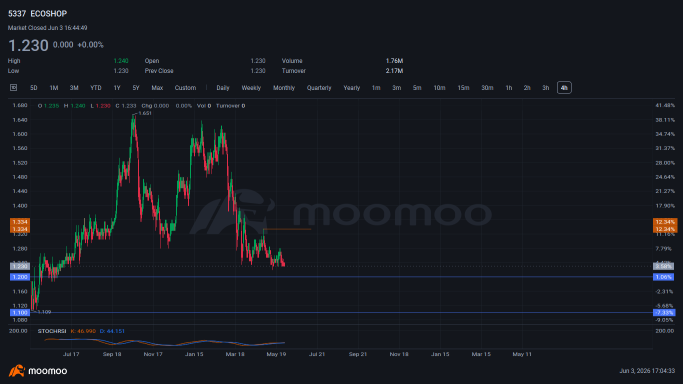Select the 1M range

point(54,88)
